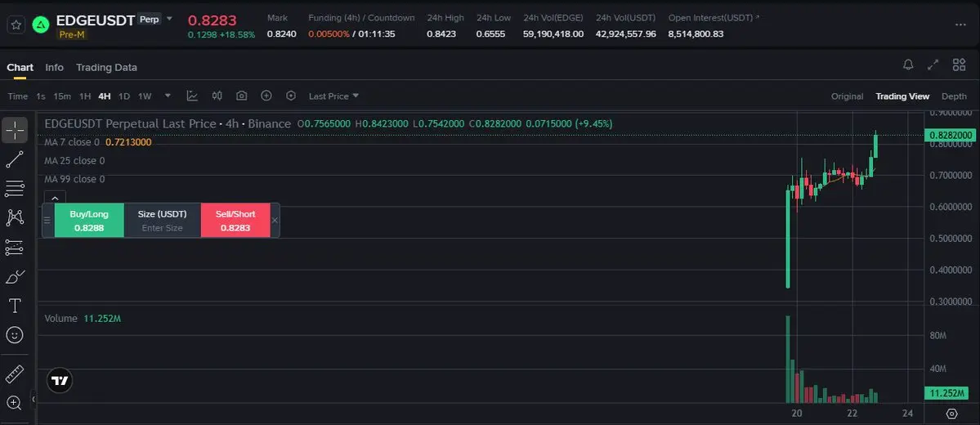Select the ruler measure tool
Viewport: 980px width, 425px height.
(15, 374)
